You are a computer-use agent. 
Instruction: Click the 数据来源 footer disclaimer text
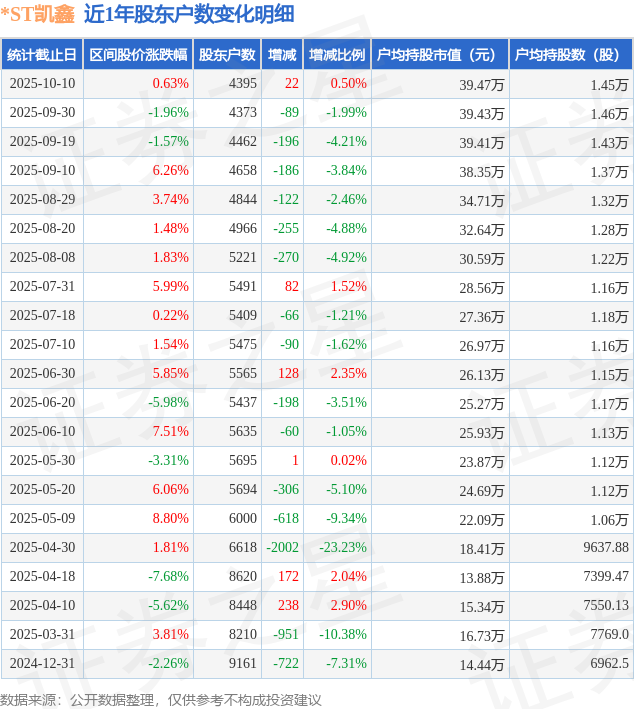(161, 699)
